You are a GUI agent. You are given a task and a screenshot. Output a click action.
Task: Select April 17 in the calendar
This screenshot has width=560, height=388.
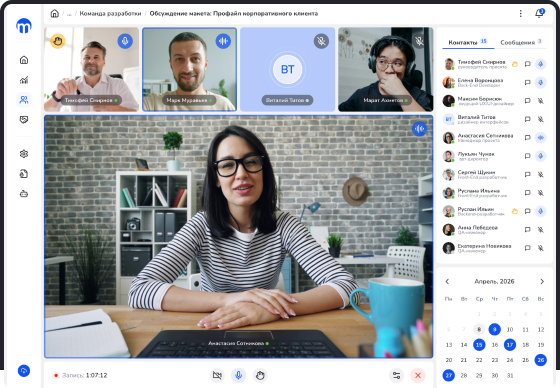point(510,345)
